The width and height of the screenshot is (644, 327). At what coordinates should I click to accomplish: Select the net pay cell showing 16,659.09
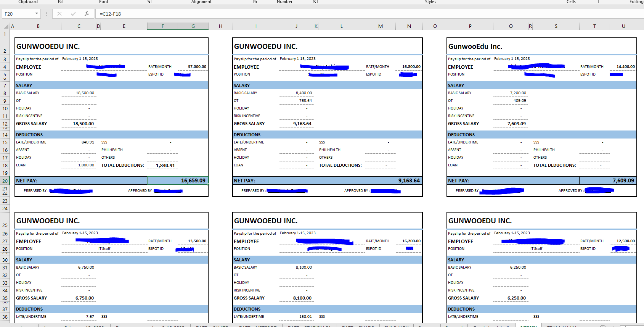(x=178, y=180)
